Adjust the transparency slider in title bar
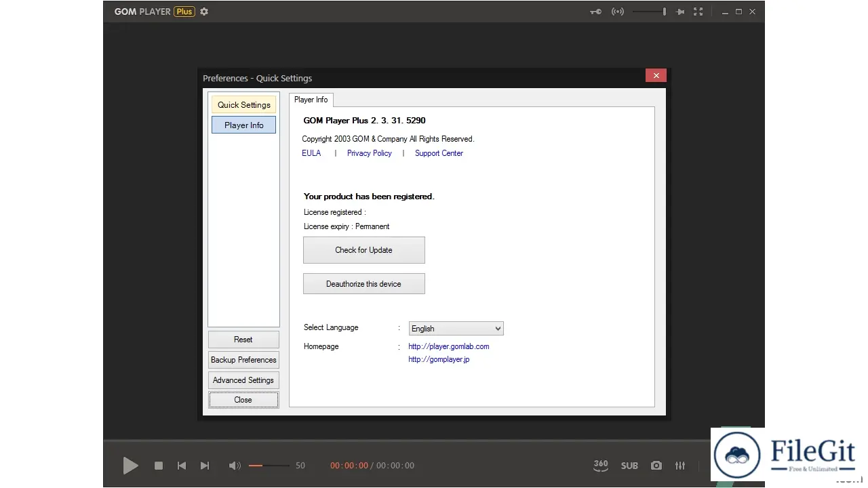This screenshot has height=488, width=868. 650,12
